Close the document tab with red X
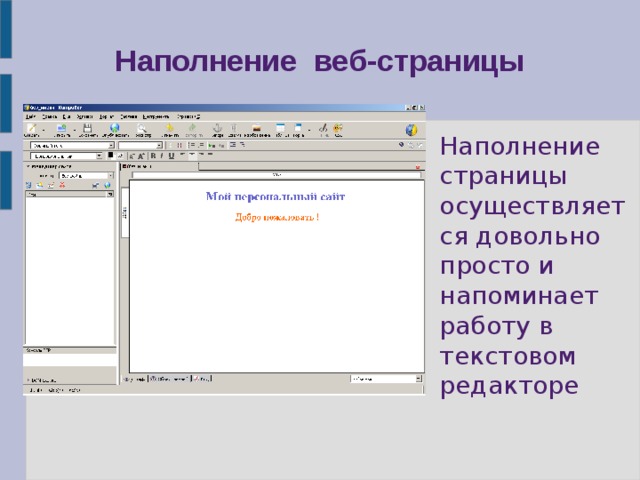 coord(418,167)
